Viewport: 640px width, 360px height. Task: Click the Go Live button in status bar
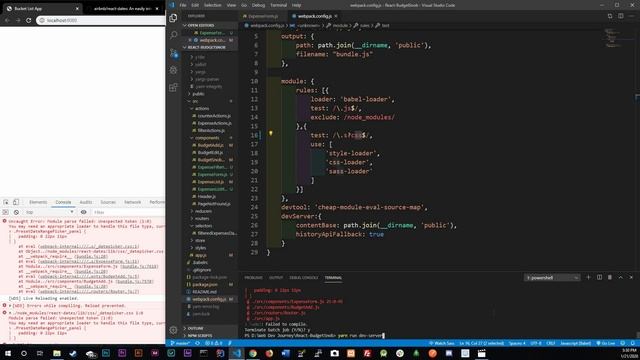(x=606, y=343)
